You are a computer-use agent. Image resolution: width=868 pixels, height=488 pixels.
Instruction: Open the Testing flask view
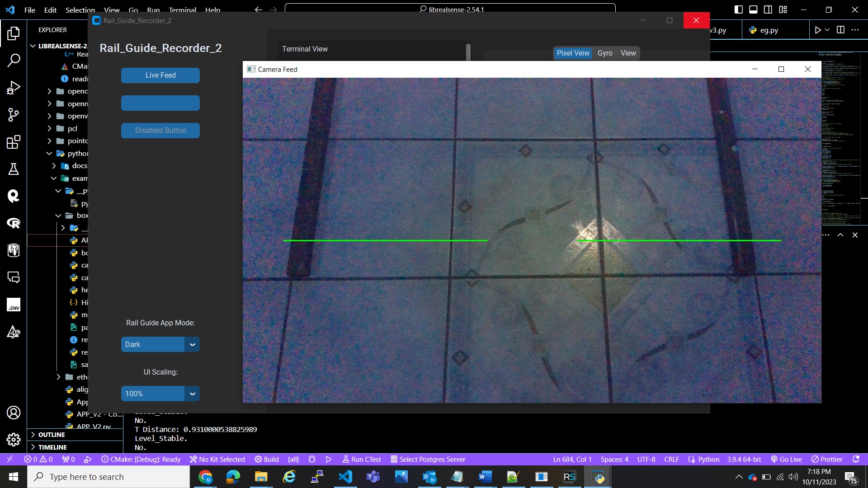14,169
